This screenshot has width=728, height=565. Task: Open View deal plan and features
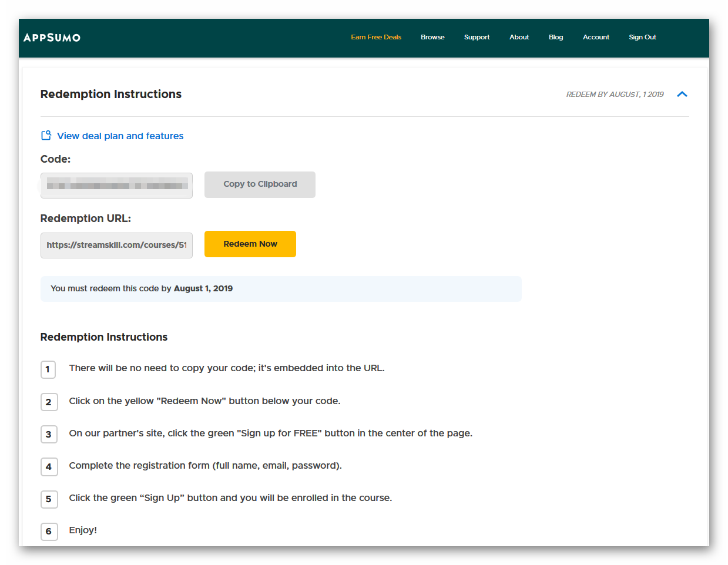click(120, 136)
